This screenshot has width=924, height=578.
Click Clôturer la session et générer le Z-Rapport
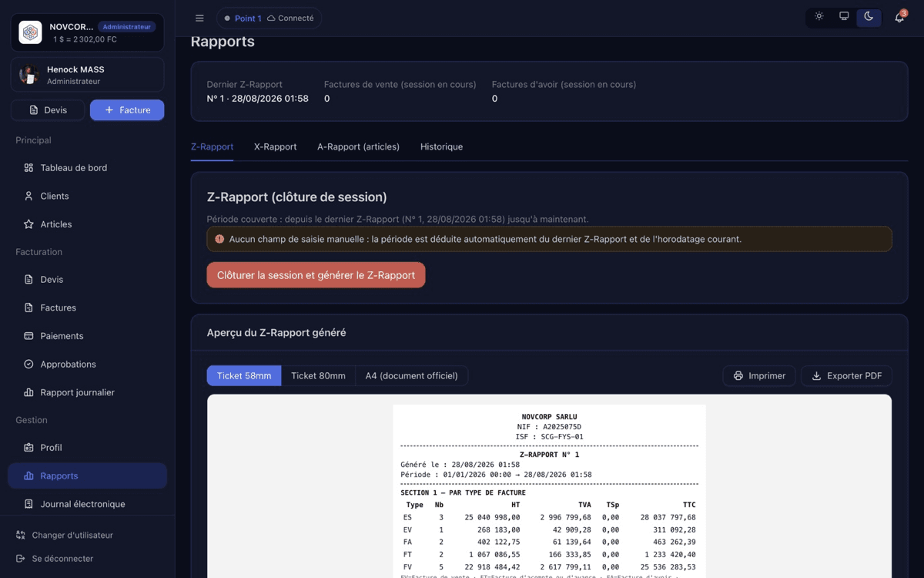click(x=316, y=275)
